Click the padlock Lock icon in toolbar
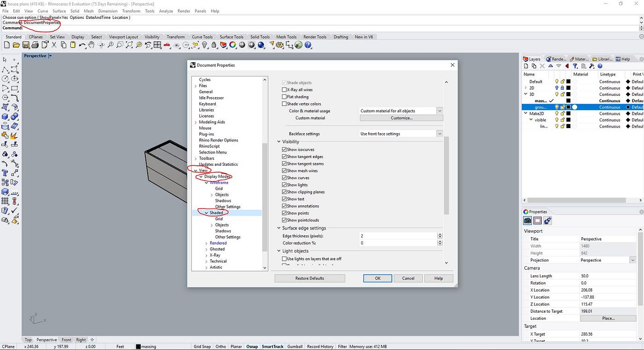 click(x=214, y=45)
